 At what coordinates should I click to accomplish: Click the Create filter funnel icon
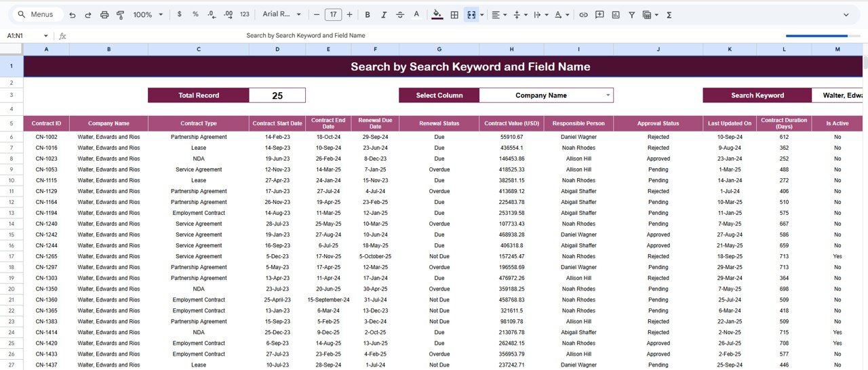point(632,14)
